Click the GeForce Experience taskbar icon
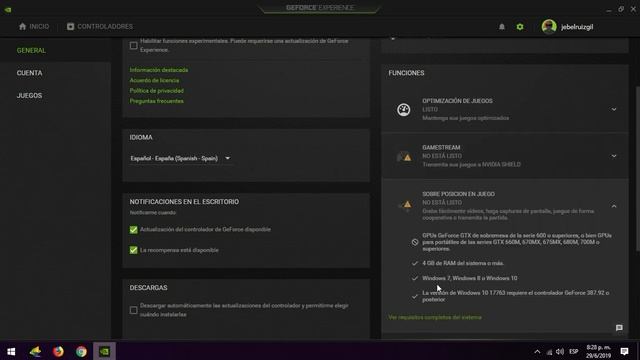Screen dimensions: 640x360 [x=104, y=351]
